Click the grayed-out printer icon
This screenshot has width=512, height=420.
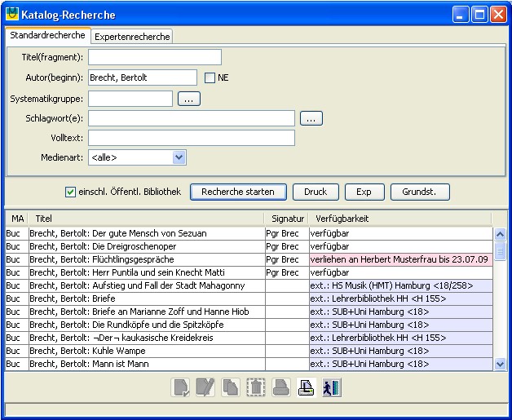coord(281,388)
